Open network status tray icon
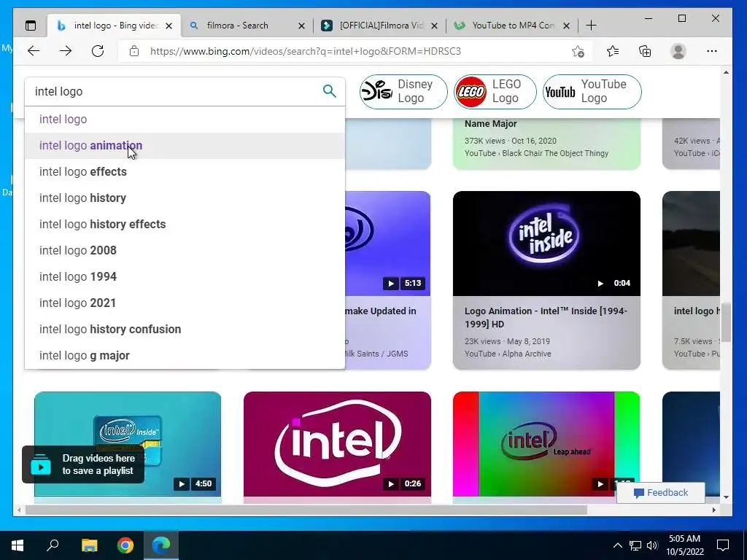Screen dimensions: 747x560 click(x=635, y=545)
